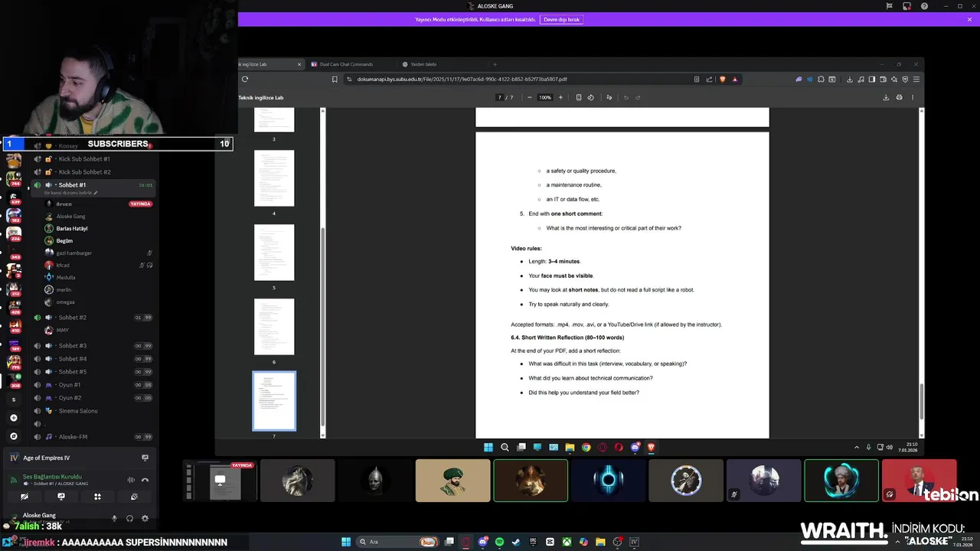
Task: Click the browser address bar URL
Action: pyautogui.click(x=462, y=79)
